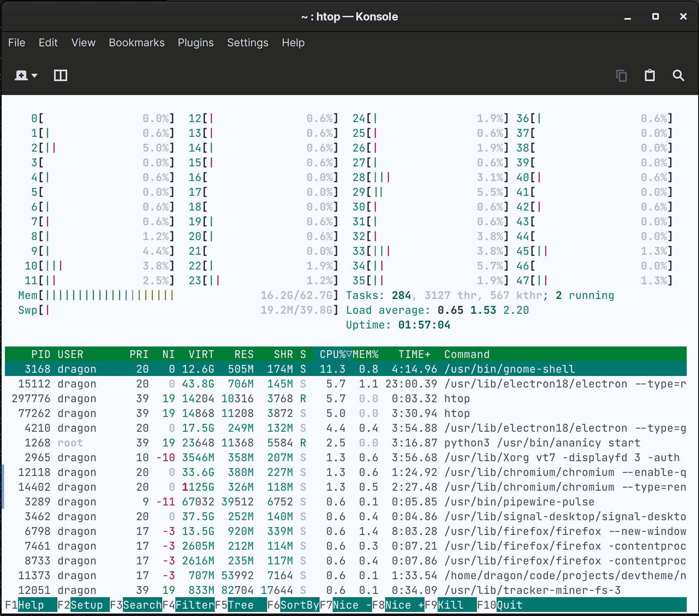The width and height of the screenshot is (699, 616).
Task: Click the CPU 10 usage meter
Action: click(100, 266)
